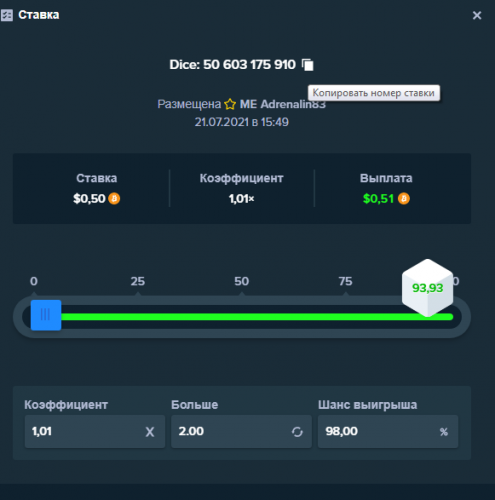Screen dimensions: 495x500
Task: Click the bet list icon beside Ставка title
Action: click(x=7, y=15)
